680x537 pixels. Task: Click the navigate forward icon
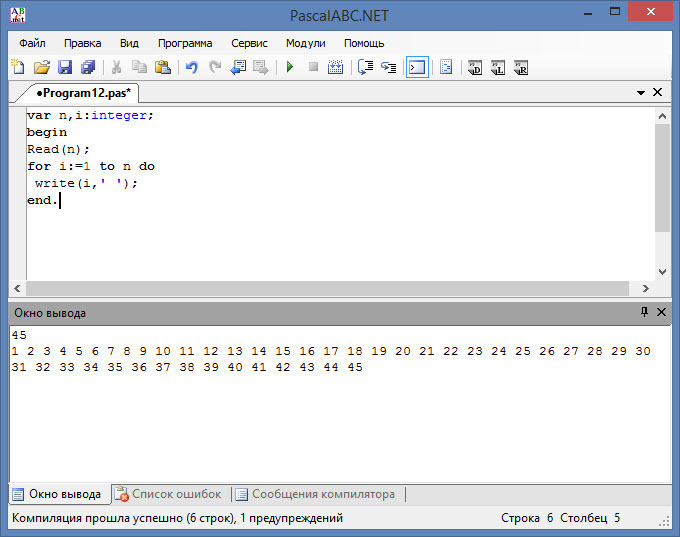pyautogui.click(x=261, y=67)
